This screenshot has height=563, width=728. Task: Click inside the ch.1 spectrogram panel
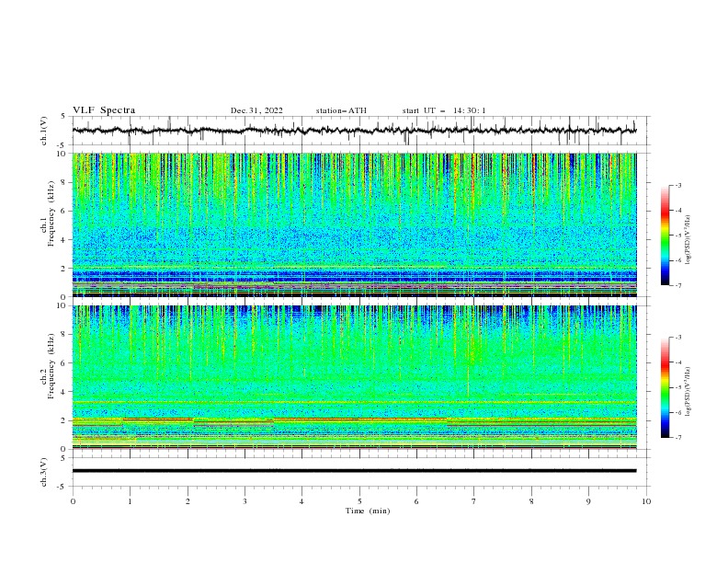[x=354, y=224]
